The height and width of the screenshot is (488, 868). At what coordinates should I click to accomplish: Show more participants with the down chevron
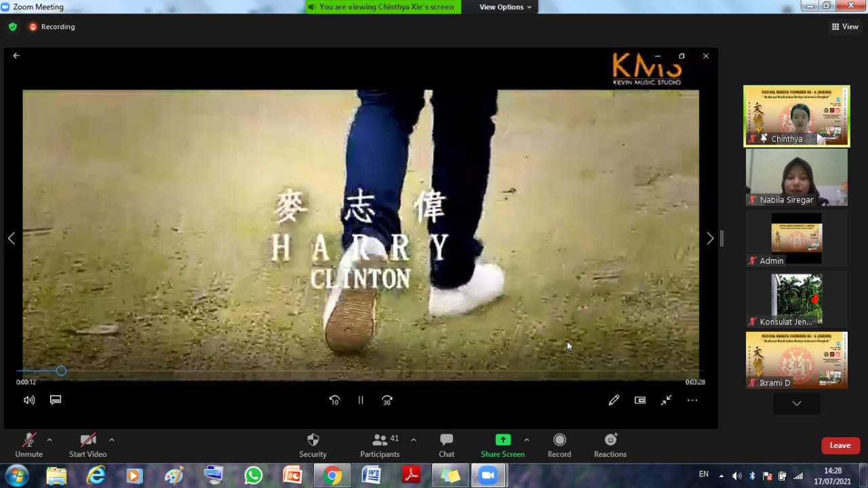coord(797,403)
